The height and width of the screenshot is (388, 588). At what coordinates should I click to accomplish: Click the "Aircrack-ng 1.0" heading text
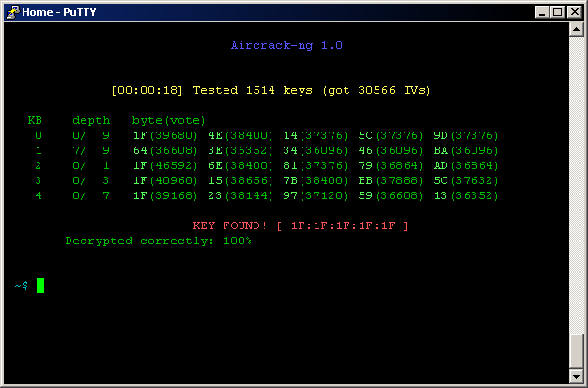pos(291,45)
